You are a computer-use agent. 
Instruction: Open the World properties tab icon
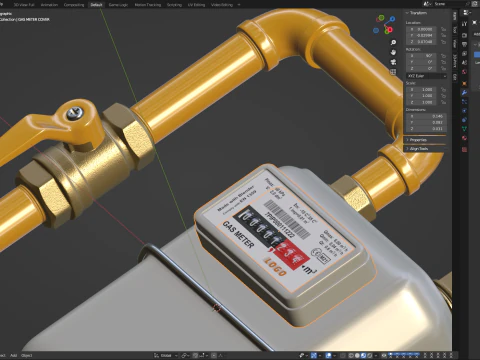464,72
